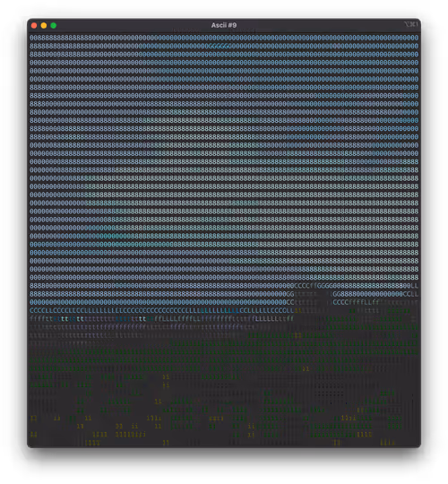
Task: Click the yellow characters in bottom-left corner
Action: (34, 435)
